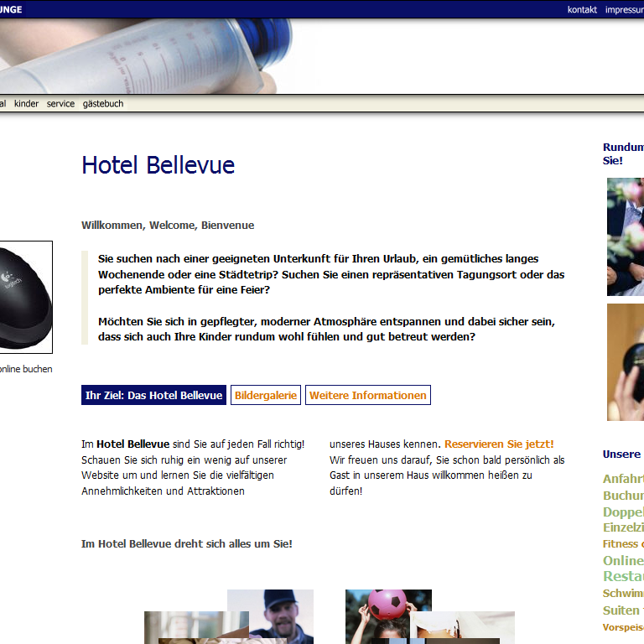The width and height of the screenshot is (644, 644).
Task: Click the 'Unsere' sidebar heading
Action: (621, 454)
